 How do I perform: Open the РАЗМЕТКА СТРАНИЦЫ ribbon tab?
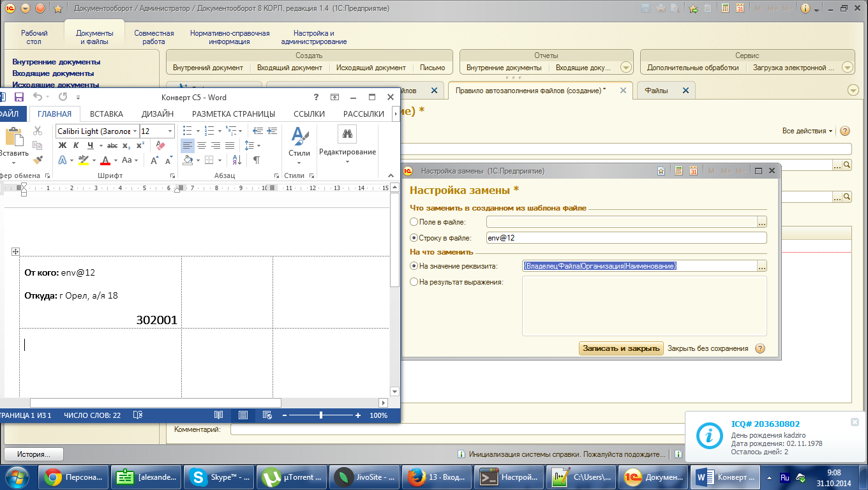point(234,114)
